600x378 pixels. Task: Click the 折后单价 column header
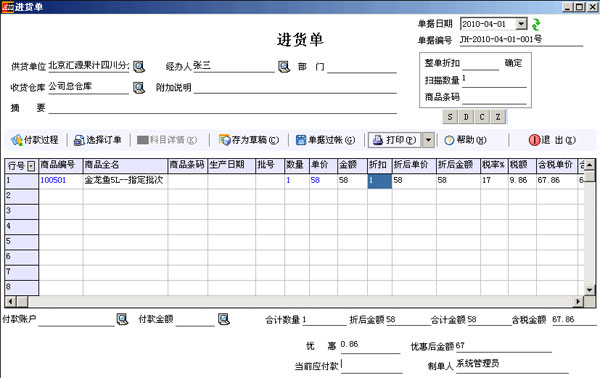[x=414, y=165]
